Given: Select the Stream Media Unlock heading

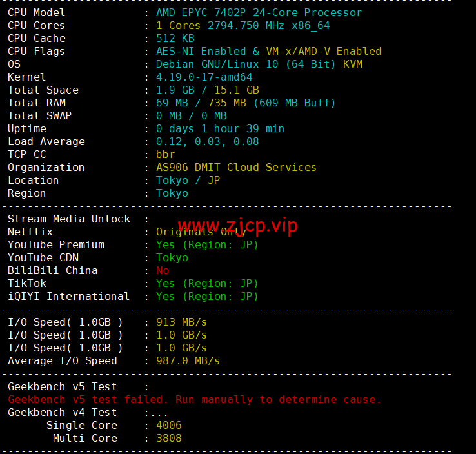Looking at the screenshot, I should 69,219.
